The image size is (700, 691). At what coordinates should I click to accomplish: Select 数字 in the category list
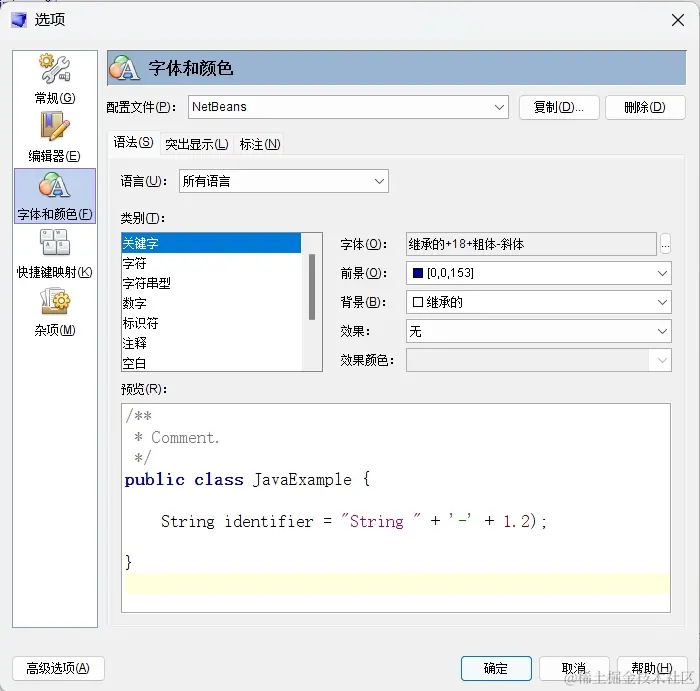[x=211, y=303]
